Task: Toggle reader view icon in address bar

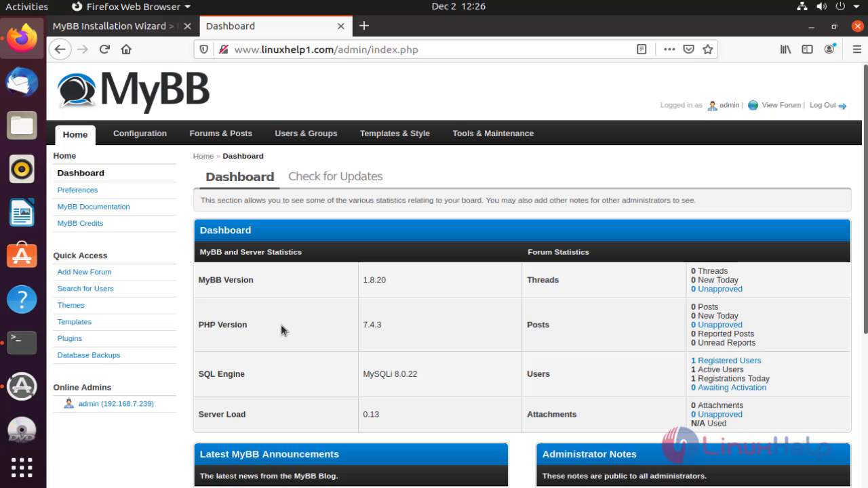Action: 642,49
